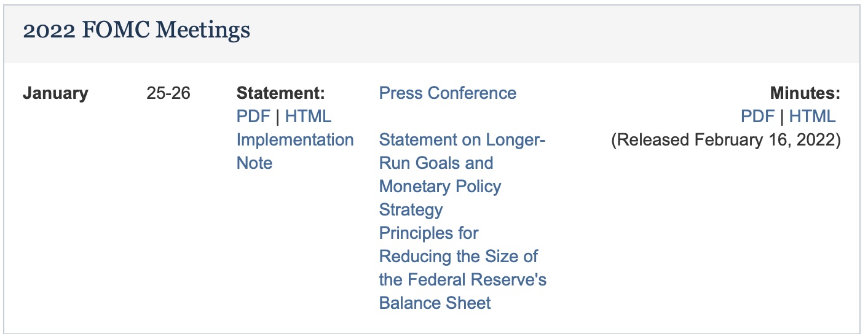Click the Released February 16, 2022 text
This screenshot has height=334, width=868.
(x=725, y=139)
